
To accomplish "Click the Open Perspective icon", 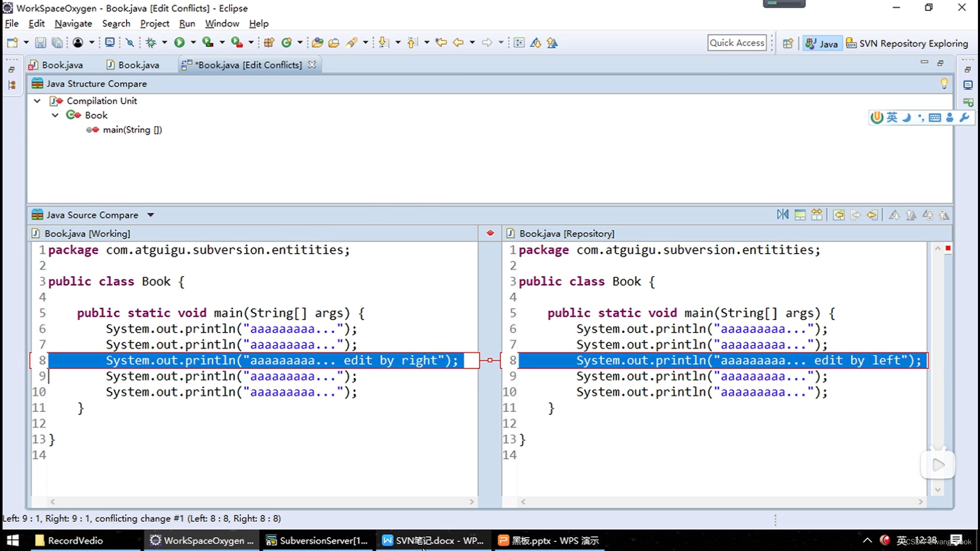I will click(x=788, y=43).
